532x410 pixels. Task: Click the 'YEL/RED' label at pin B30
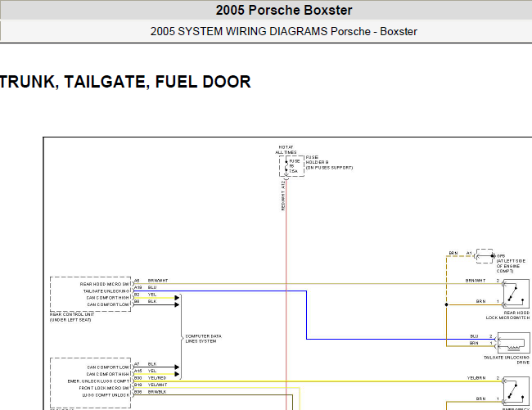point(157,378)
